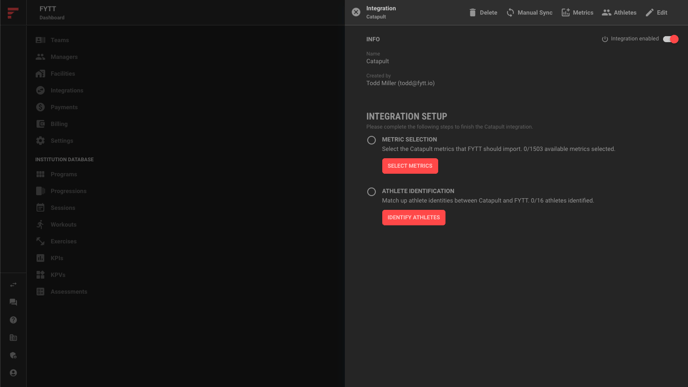
Task: Delete the Catapult integration
Action: click(483, 13)
